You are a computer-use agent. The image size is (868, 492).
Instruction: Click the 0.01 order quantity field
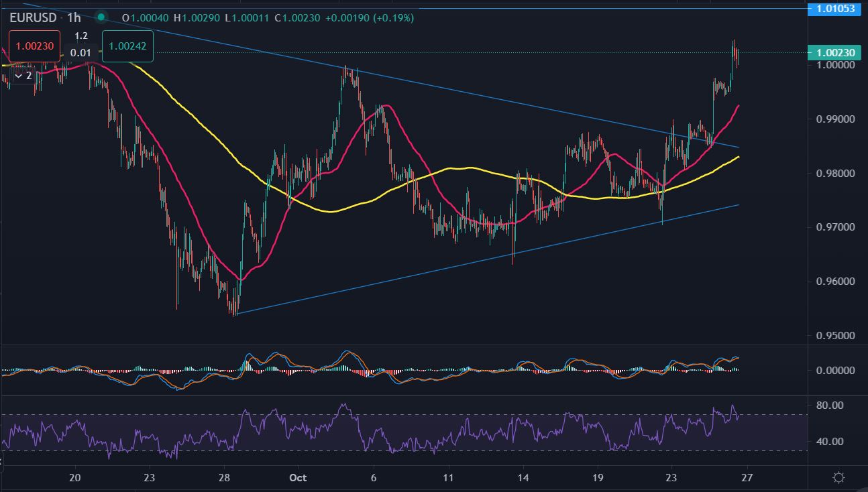[80, 52]
